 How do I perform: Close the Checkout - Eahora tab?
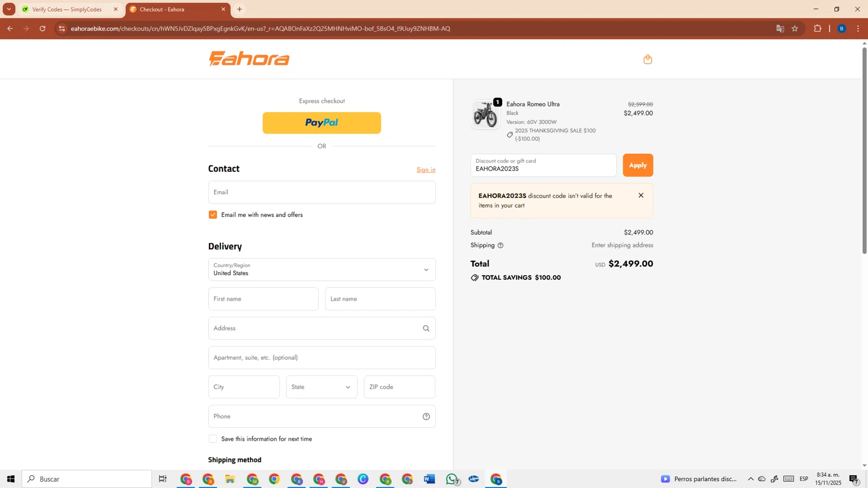223,9
